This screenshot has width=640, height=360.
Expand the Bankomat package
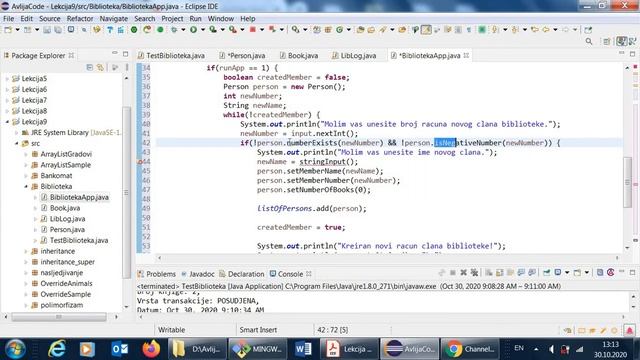26,176
